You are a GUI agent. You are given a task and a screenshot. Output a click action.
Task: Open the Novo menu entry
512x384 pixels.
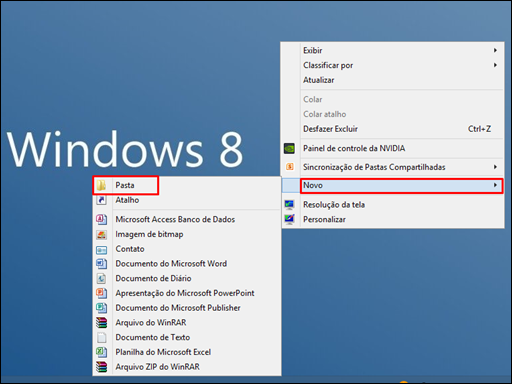[393, 185]
